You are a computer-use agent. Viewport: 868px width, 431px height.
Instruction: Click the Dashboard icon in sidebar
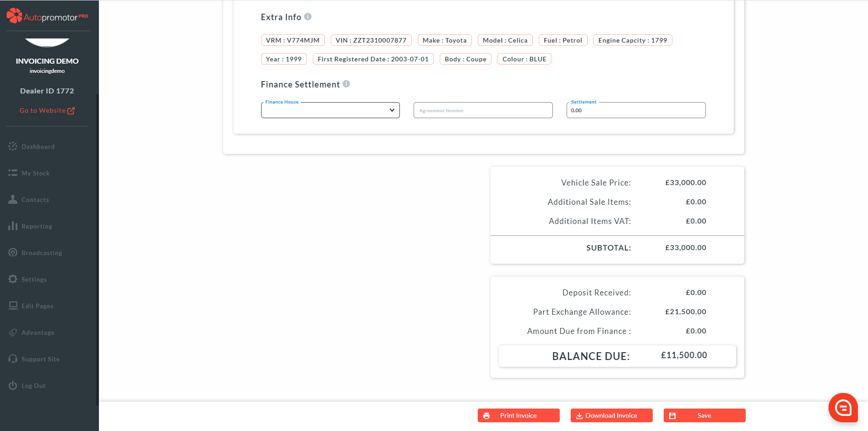point(13,147)
